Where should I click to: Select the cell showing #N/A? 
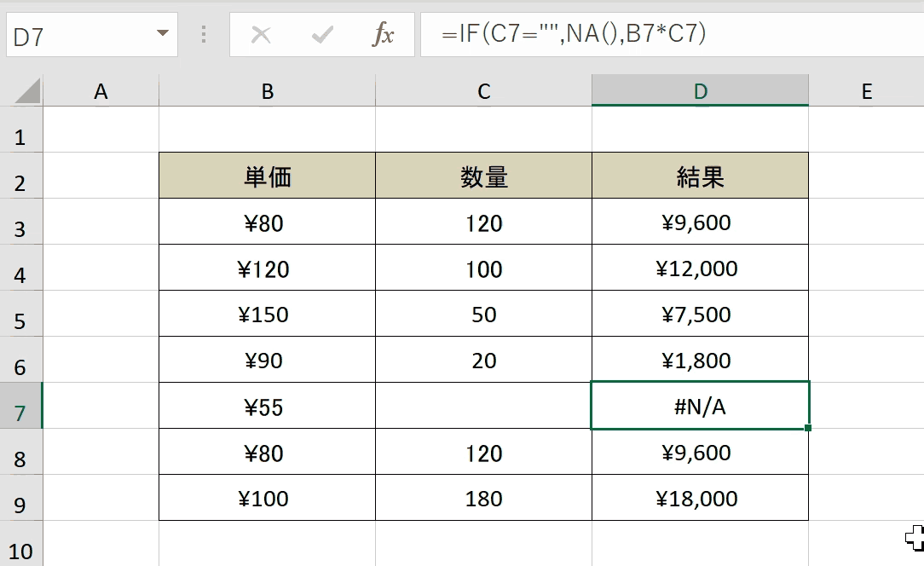700,406
